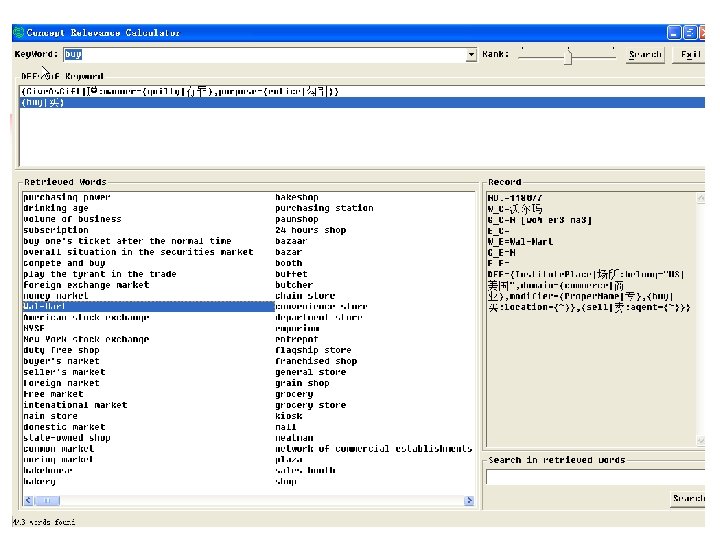Screen dimensions: 720x540
Task: Click "grocery store" in the word list
Action: [310, 405]
